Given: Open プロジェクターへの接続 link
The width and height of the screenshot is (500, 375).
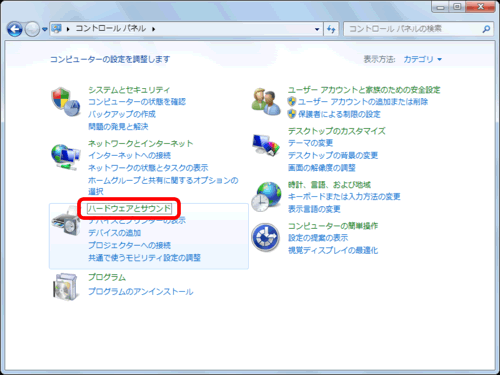Looking at the screenshot, I should [x=129, y=245].
